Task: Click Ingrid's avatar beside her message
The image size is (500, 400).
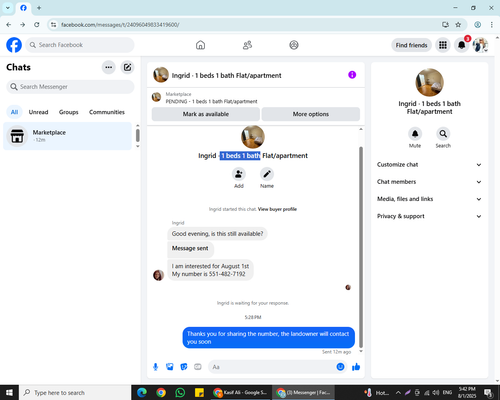Action: click(158, 275)
